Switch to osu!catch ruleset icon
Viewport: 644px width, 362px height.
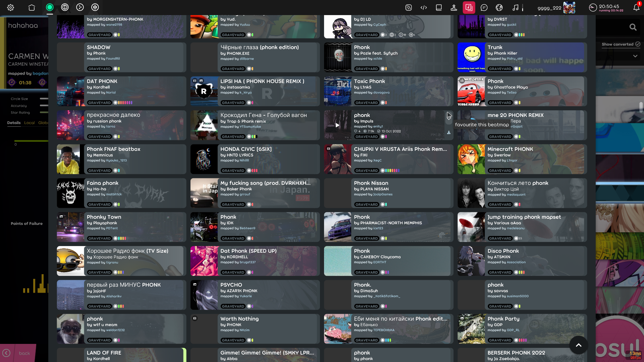80,7
